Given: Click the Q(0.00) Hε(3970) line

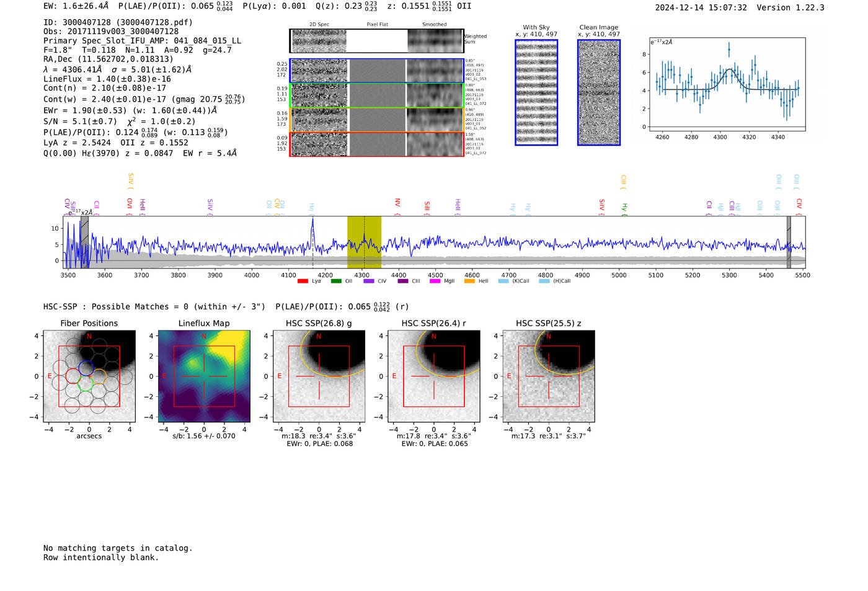Looking at the screenshot, I should click(140, 153).
